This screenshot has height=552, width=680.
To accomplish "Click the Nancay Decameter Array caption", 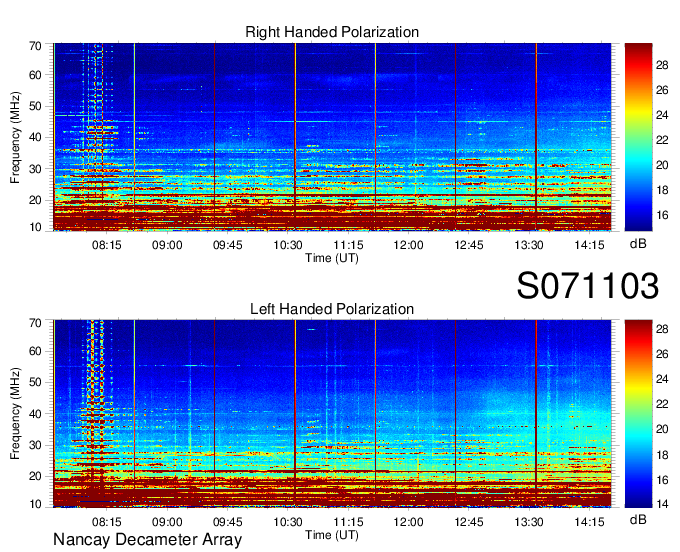I will [147, 539].
